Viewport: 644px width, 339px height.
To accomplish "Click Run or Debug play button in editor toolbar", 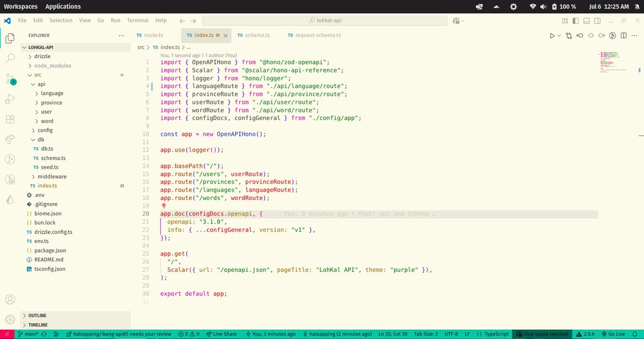I will [552, 35].
